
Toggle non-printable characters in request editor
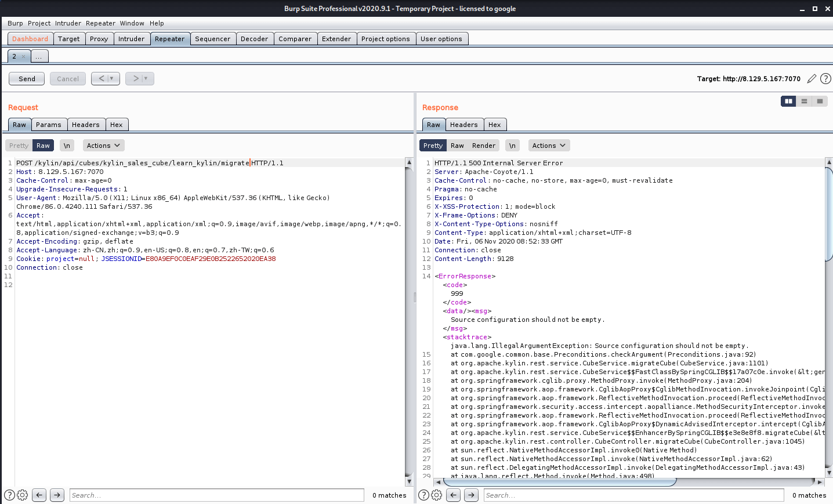[67, 146]
